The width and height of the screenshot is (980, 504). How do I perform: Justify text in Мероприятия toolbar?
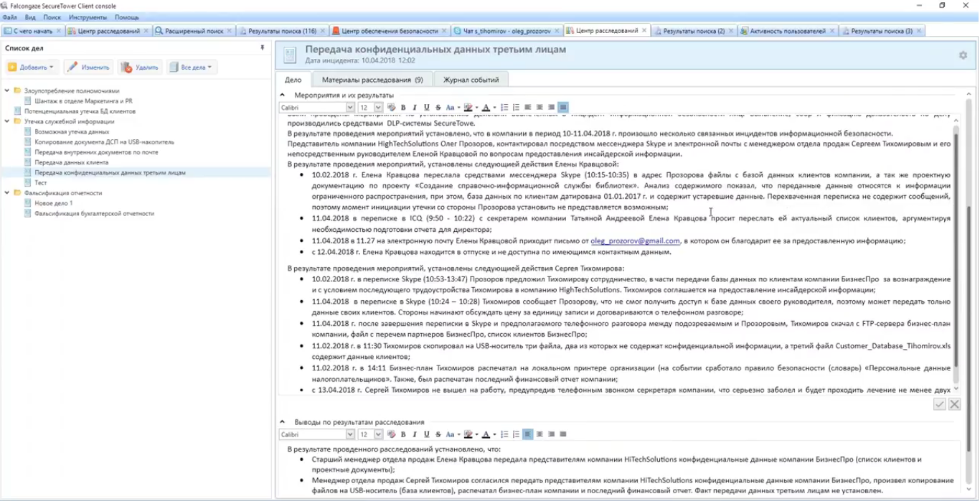pos(563,108)
